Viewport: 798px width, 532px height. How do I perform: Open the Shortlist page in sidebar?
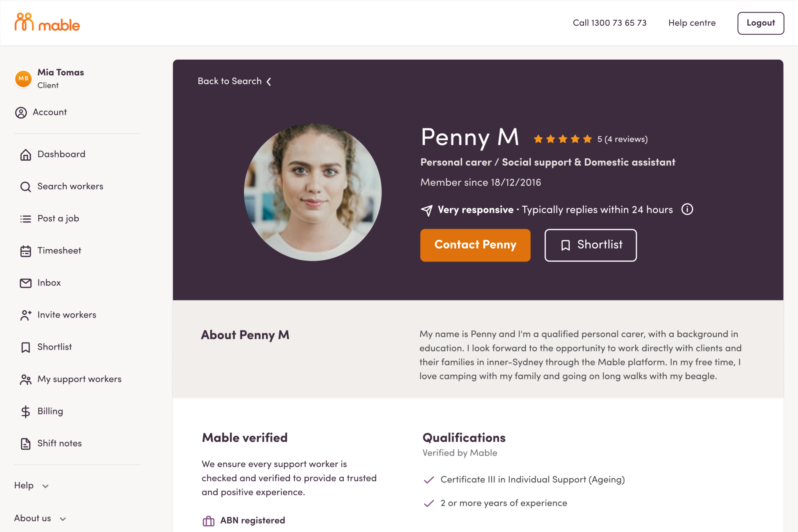(55, 347)
